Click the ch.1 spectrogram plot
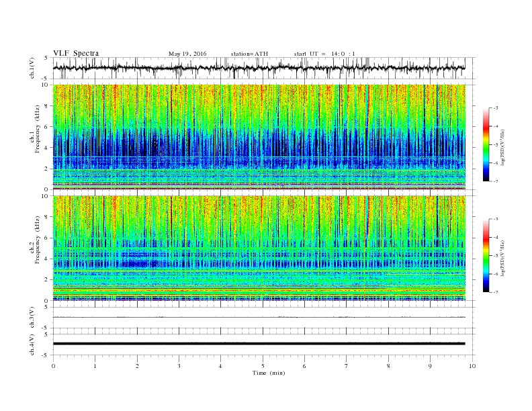Screen dimensions: 532x411 tap(259, 137)
